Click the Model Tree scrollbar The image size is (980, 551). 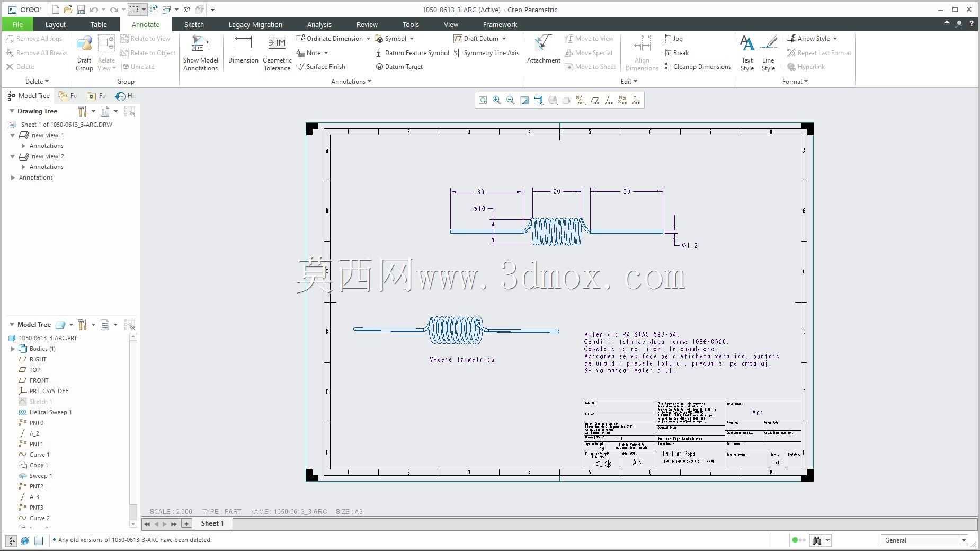(133, 431)
